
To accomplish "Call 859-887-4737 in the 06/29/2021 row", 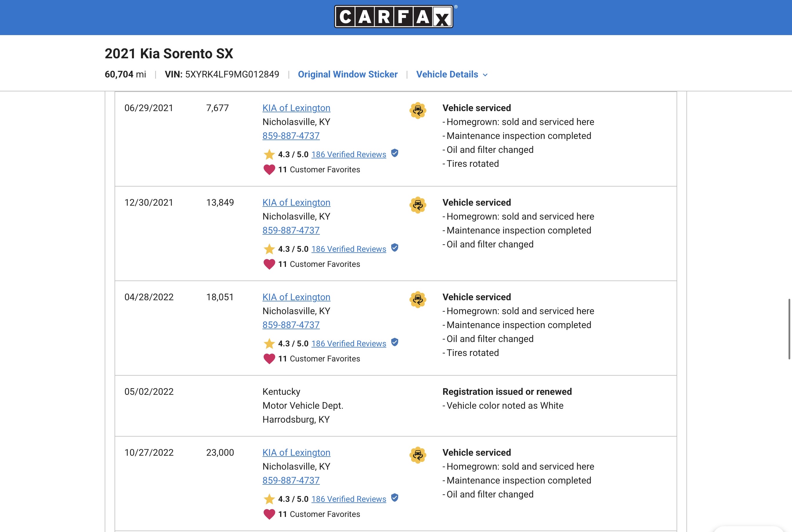I will coord(291,136).
